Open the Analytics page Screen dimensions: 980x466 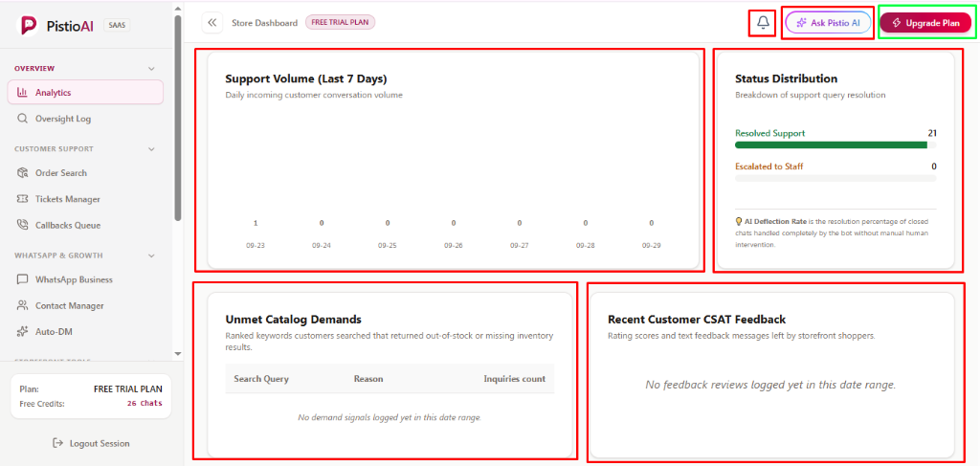[85, 93]
